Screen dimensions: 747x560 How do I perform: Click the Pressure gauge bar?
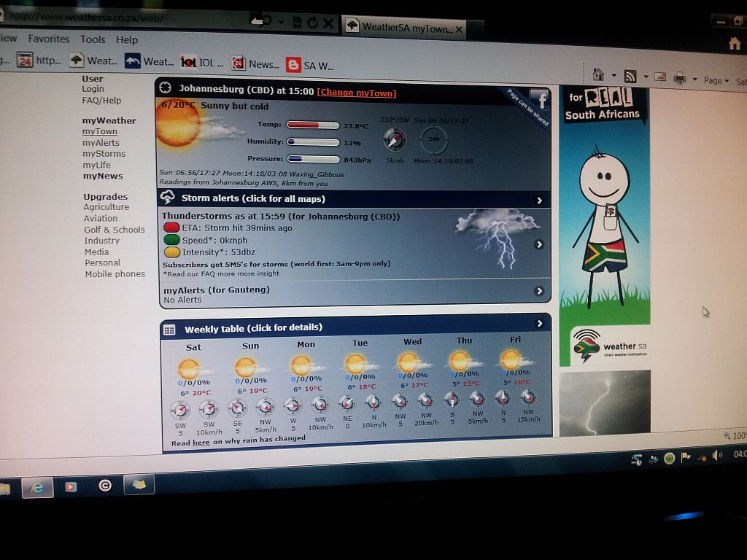pos(314,159)
